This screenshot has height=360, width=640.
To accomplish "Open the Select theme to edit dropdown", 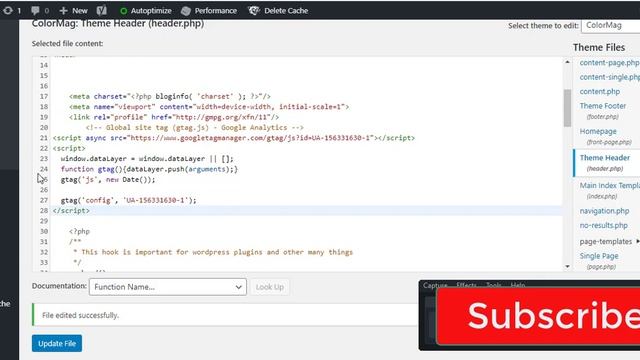I will coord(611,25).
